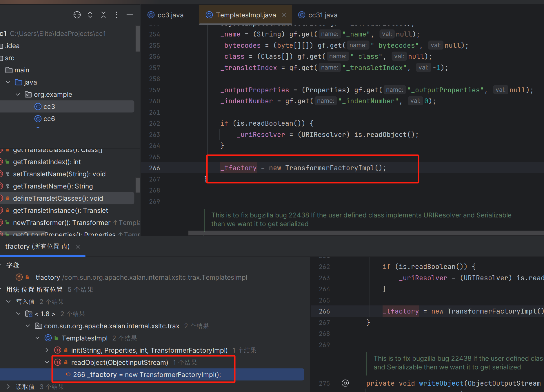Viewport: 544px width, 392px height.
Task: Click the _uriResolver variable on line 263
Action: tap(261, 135)
